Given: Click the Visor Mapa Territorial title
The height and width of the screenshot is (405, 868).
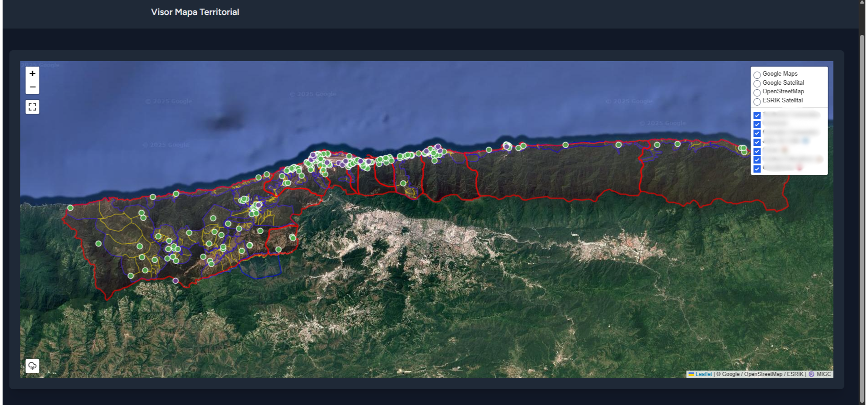Looking at the screenshot, I should coord(195,12).
